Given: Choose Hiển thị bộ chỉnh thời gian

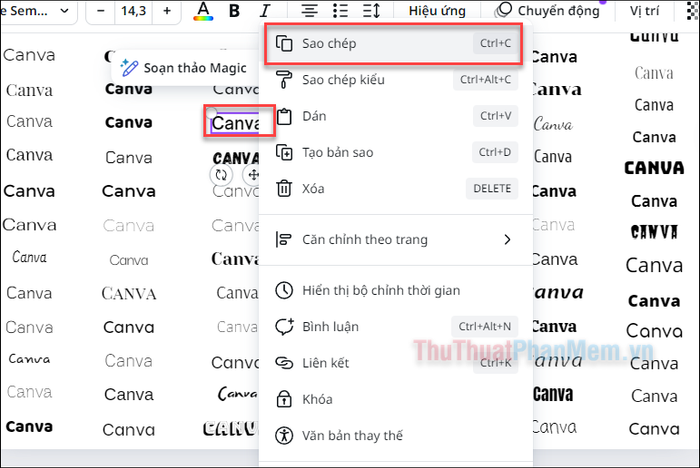Looking at the screenshot, I should 396,291.
